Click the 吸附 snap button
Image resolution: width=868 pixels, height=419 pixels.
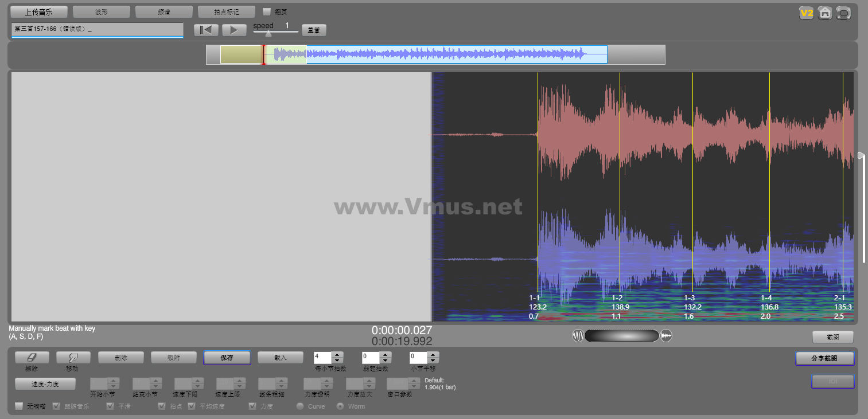pos(173,358)
